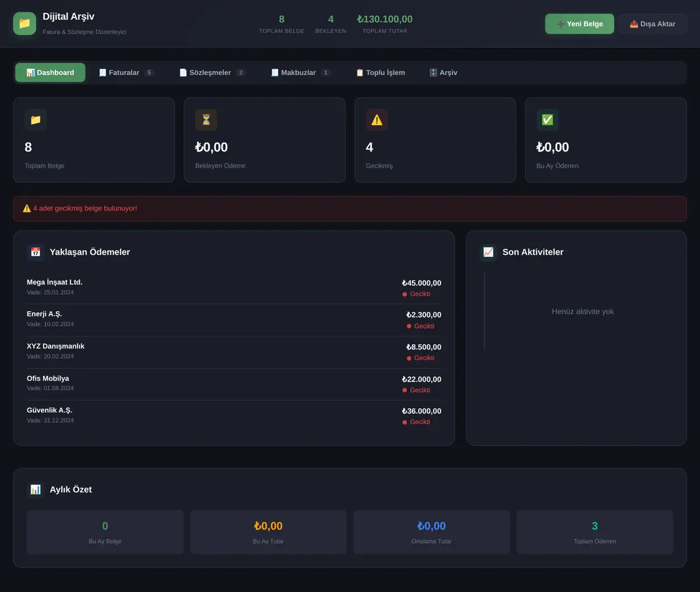Click the Gecikti status under ₺45.000,00

416,294
